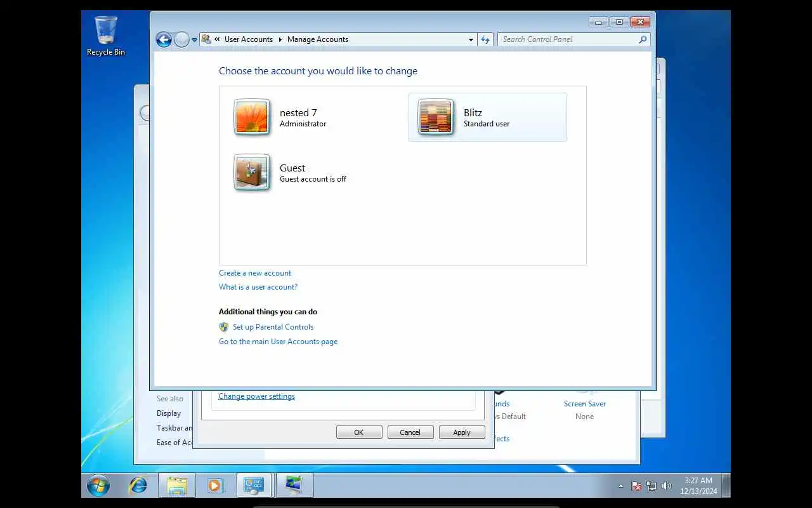812x508 pixels.
Task: Maximize the Manage Accounts window
Action: (619, 22)
